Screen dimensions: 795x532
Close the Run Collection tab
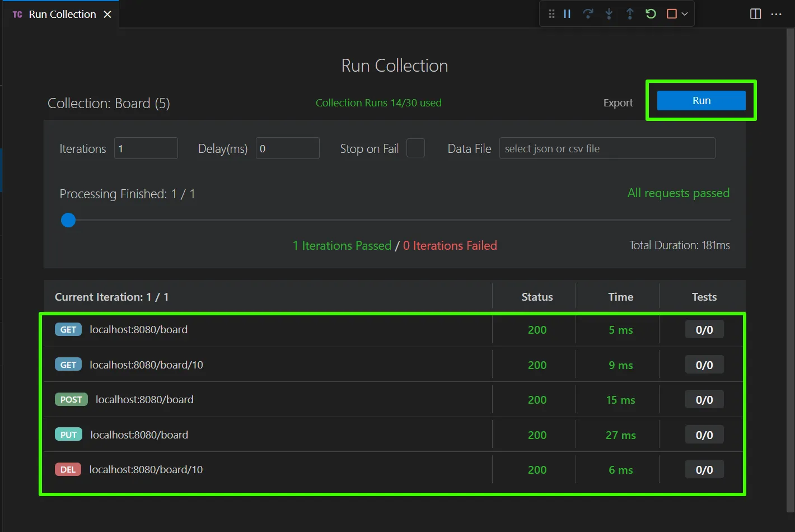(107, 15)
